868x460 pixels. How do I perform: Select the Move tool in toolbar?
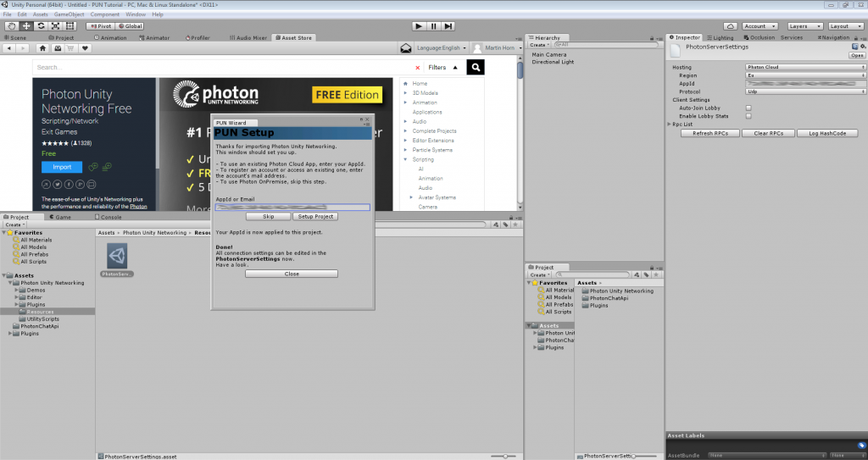(x=26, y=26)
